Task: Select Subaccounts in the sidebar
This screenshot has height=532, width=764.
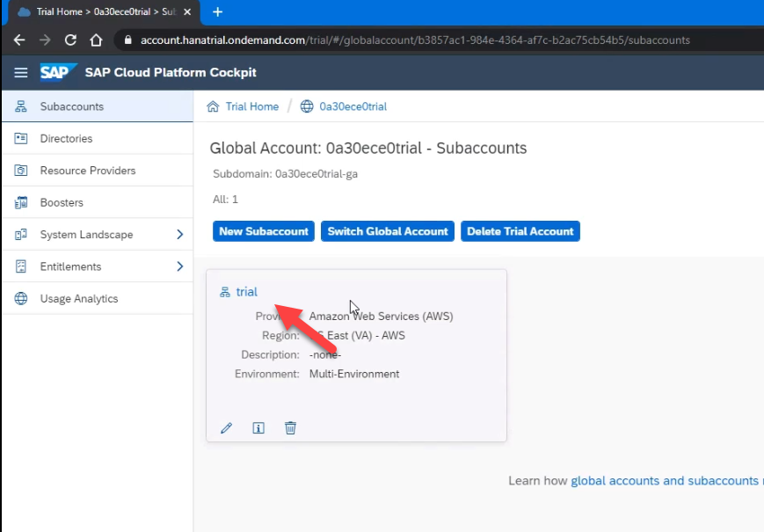Action: (98, 106)
